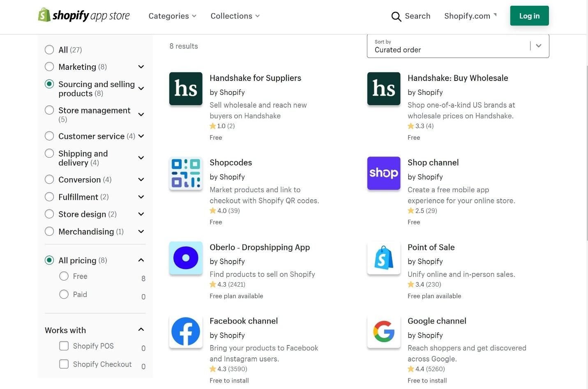Image resolution: width=588 pixels, height=389 pixels.
Task: Open the Handshake for Suppliers app icon
Action: point(186,89)
